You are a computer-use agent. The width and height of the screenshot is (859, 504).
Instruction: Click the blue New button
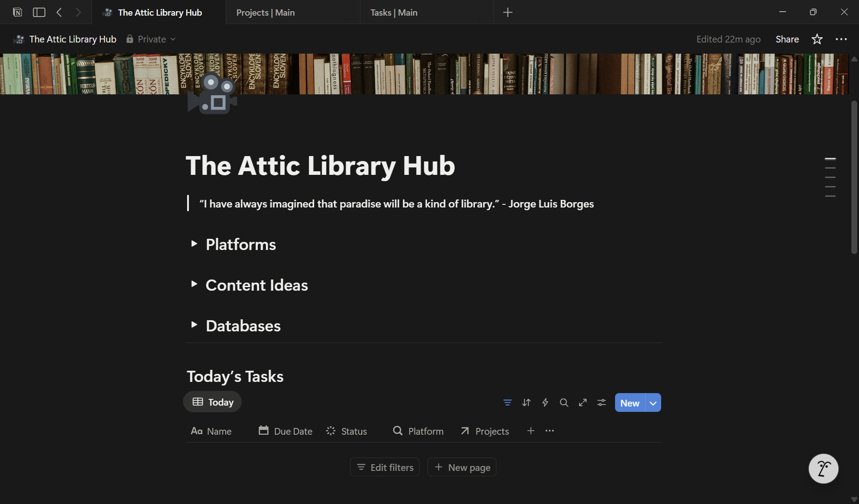pos(630,403)
